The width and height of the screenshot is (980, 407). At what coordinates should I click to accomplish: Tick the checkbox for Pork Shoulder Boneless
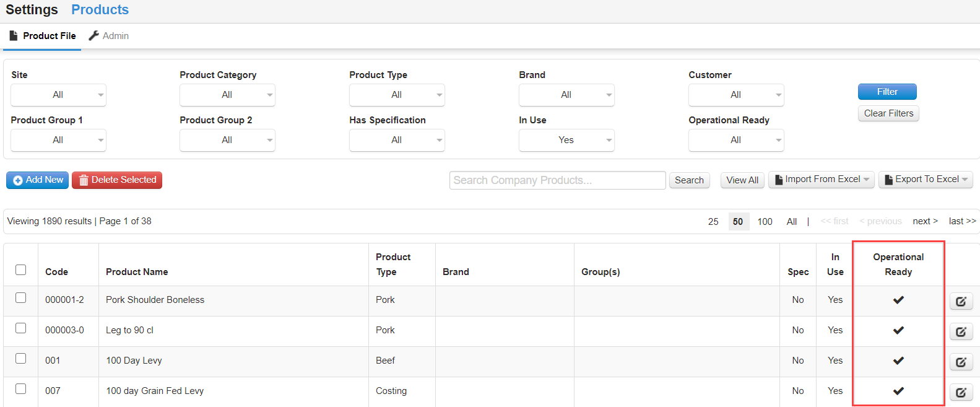point(21,298)
